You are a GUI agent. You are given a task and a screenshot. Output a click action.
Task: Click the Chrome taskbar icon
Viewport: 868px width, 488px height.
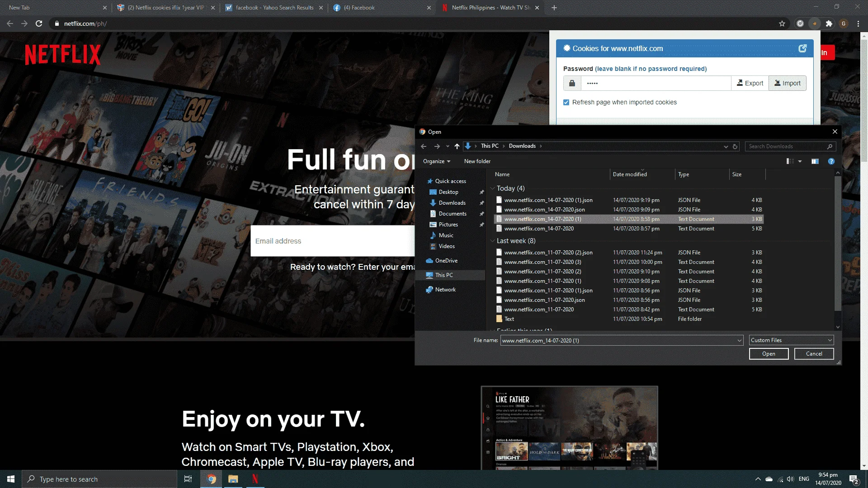(211, 479)
